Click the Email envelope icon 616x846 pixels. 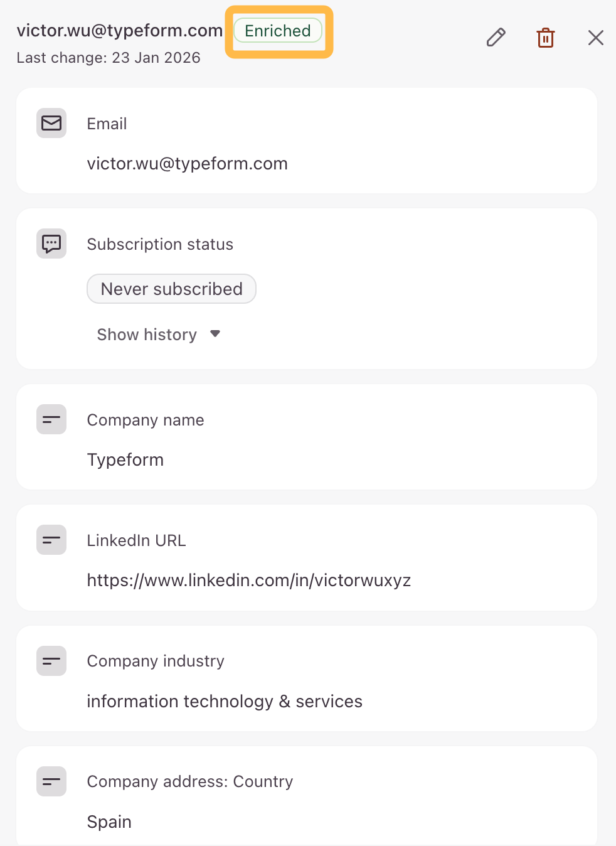[x=51, y=123]
